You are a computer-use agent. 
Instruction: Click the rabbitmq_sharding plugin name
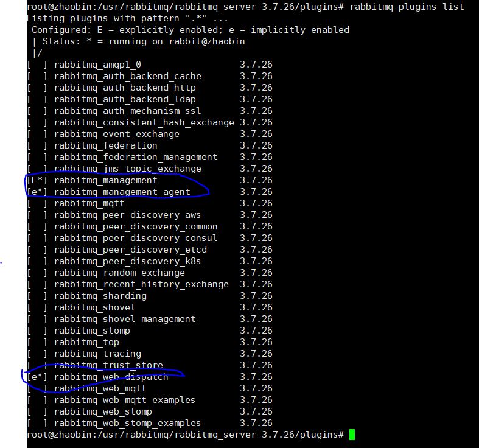[100, 296]
